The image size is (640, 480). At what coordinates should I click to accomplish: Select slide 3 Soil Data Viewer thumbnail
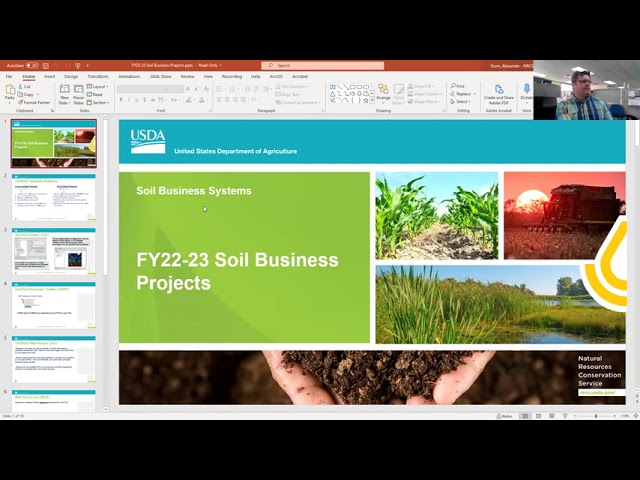53,251
